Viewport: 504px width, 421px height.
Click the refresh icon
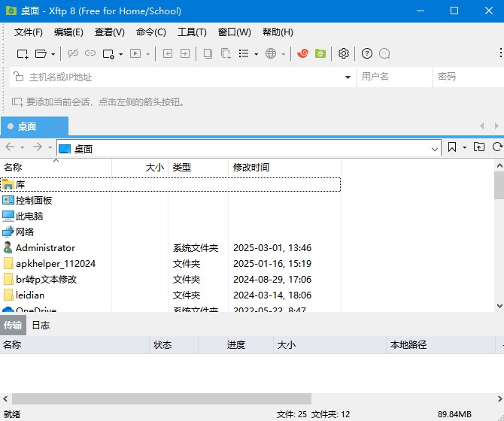click(497, 147)
